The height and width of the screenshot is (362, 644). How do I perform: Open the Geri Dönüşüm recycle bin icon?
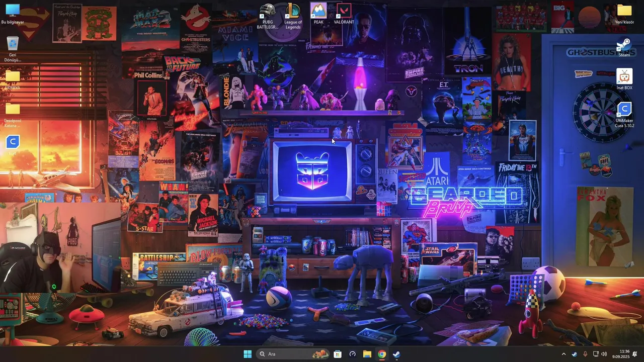(13, 49)
